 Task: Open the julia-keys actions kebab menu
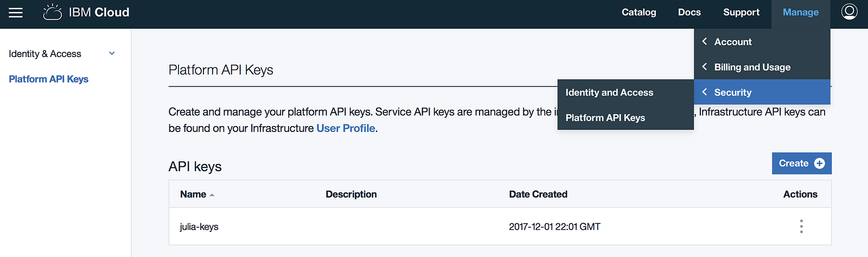pyautogui.click(x=801, y=227)
